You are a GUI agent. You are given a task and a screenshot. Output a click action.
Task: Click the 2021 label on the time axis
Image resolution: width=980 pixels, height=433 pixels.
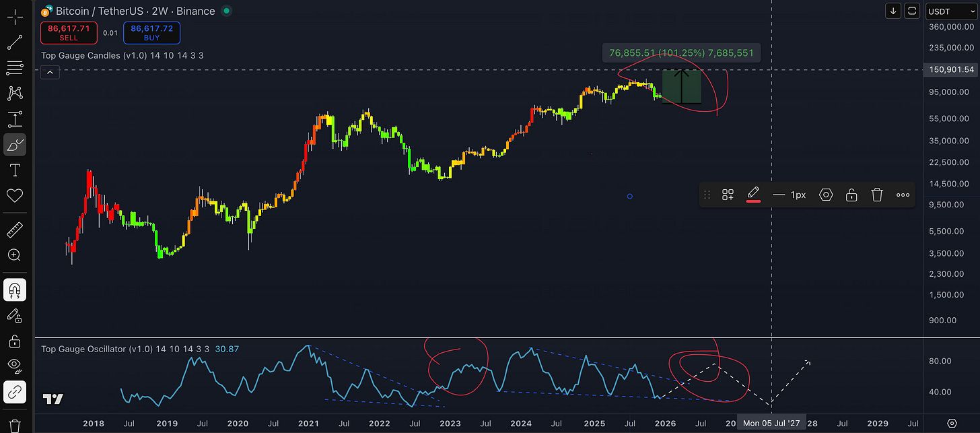[x=308, y=424]
